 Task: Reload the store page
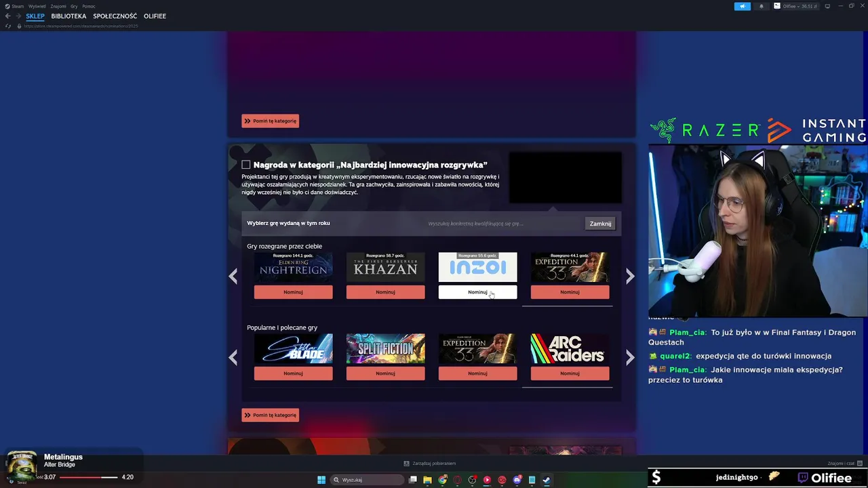click(8, 26)
